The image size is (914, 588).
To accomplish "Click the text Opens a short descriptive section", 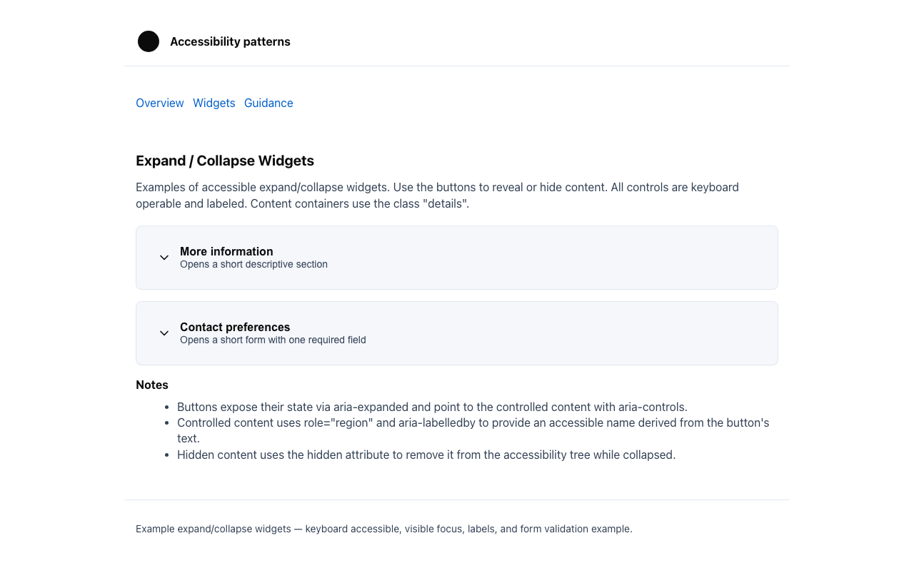I will tap(253, 264).
